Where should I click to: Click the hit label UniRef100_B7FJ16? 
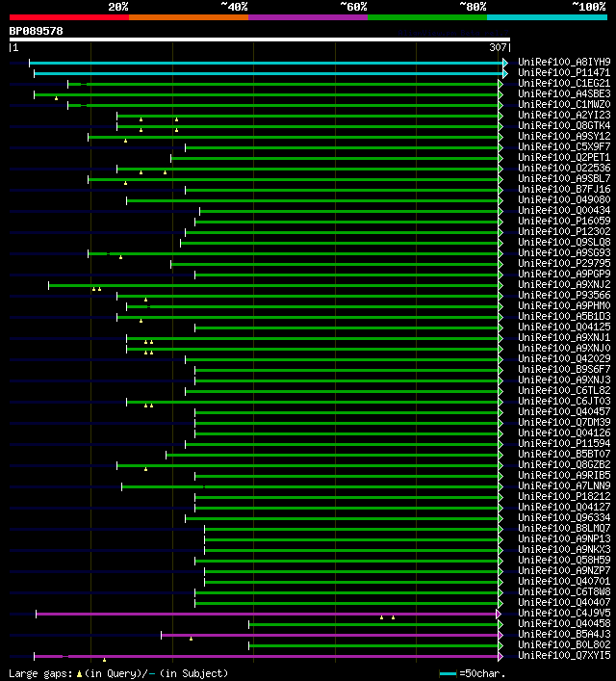click(564, 189)
